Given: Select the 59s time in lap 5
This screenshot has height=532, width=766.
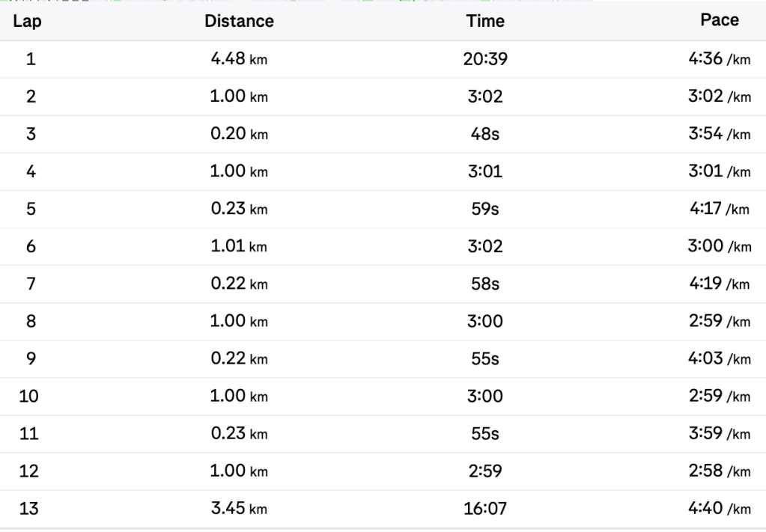Looking at the screenshot, I should click(485, 209).
